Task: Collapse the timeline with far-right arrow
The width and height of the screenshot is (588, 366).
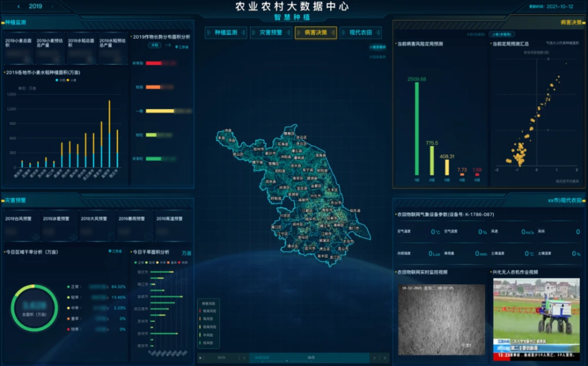Action: pos(385,358)
